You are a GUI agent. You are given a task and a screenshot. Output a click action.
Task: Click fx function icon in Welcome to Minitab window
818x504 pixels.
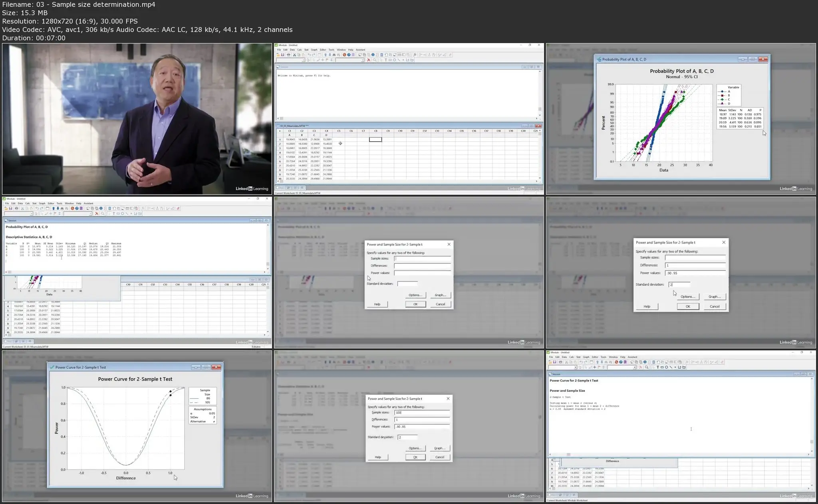tap(415, 55)
